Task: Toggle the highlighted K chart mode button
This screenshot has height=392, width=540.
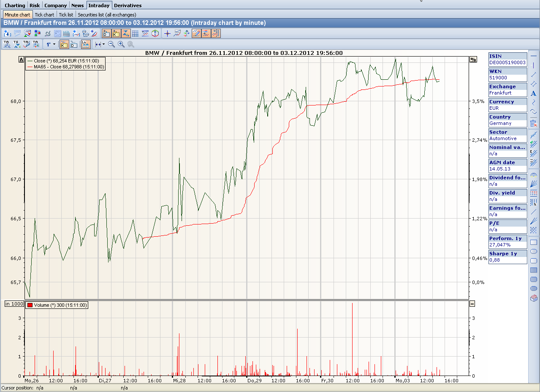Action: pos(64,44)
